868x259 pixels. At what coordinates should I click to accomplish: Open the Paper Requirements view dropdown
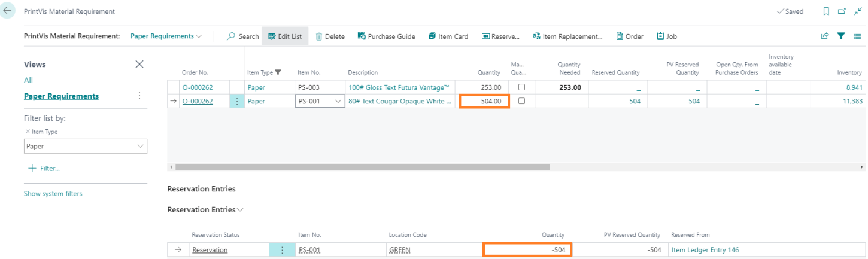[166, 36]
